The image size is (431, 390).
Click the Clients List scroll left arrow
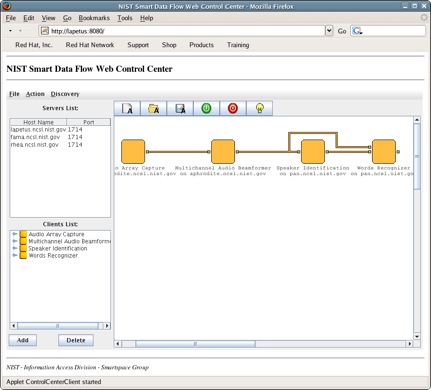(x=14, y=326)
